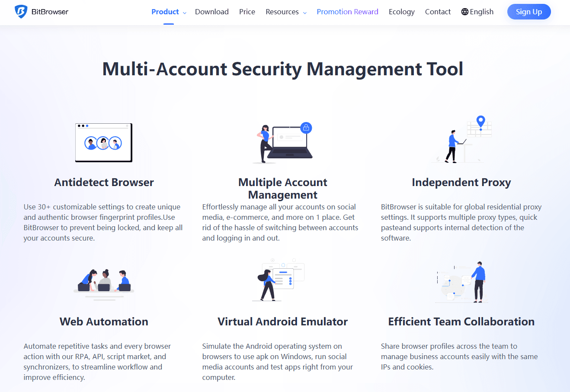570x392 pixels.
Task: Click the globe language icon
Action: tap(465, 12)
